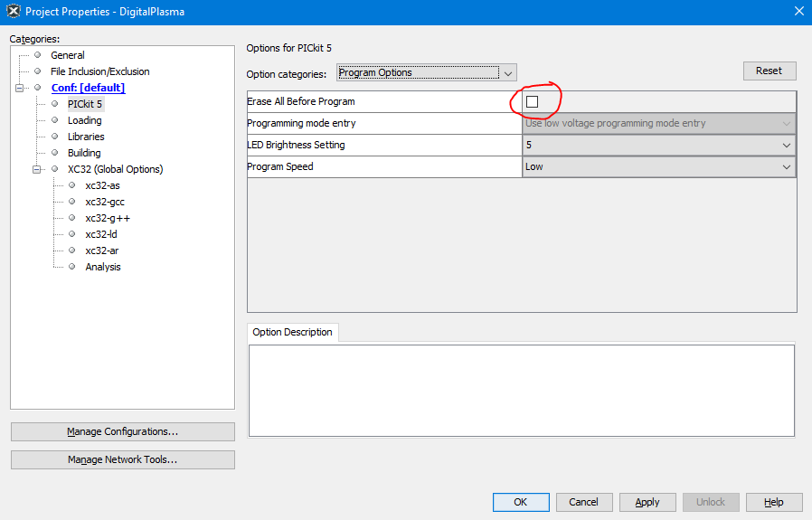Select PICkit 5 in categories tree

84,104
